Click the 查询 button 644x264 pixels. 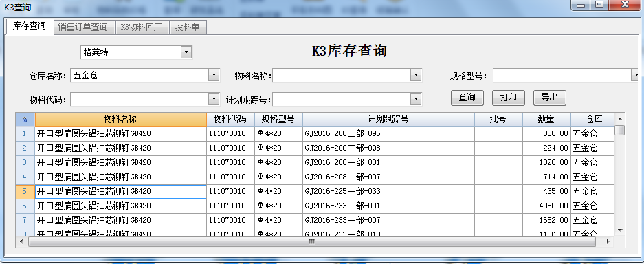coord(467,98)
